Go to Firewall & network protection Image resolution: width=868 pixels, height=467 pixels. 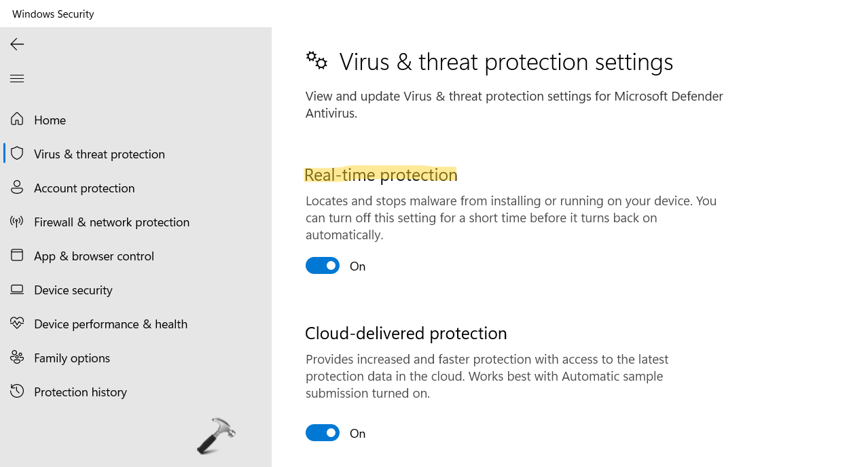[x=111, y=222]
